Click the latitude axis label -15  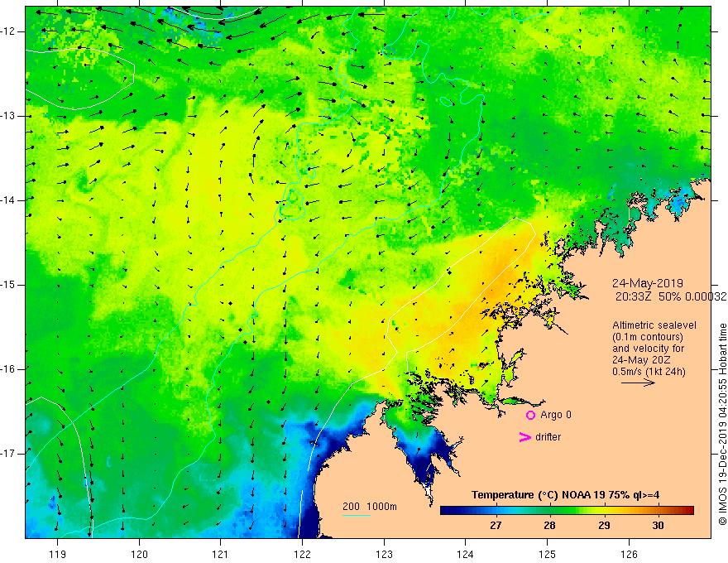coord(8,285)
